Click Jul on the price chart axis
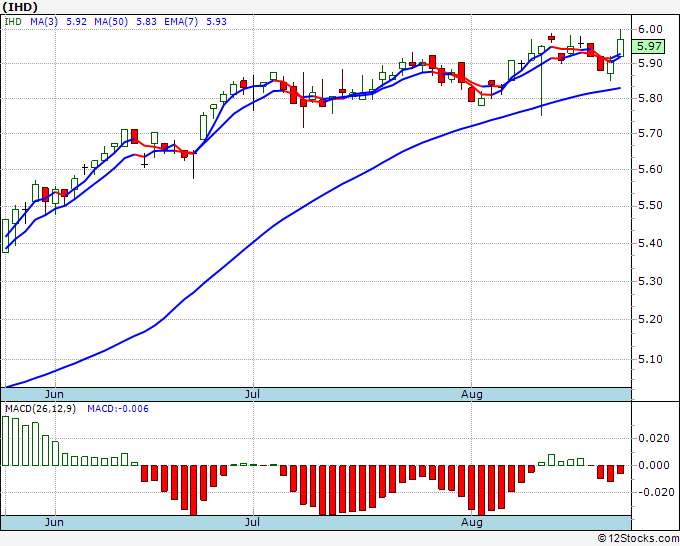Screen dimensions: 680x546 click(x=252, y=394)
